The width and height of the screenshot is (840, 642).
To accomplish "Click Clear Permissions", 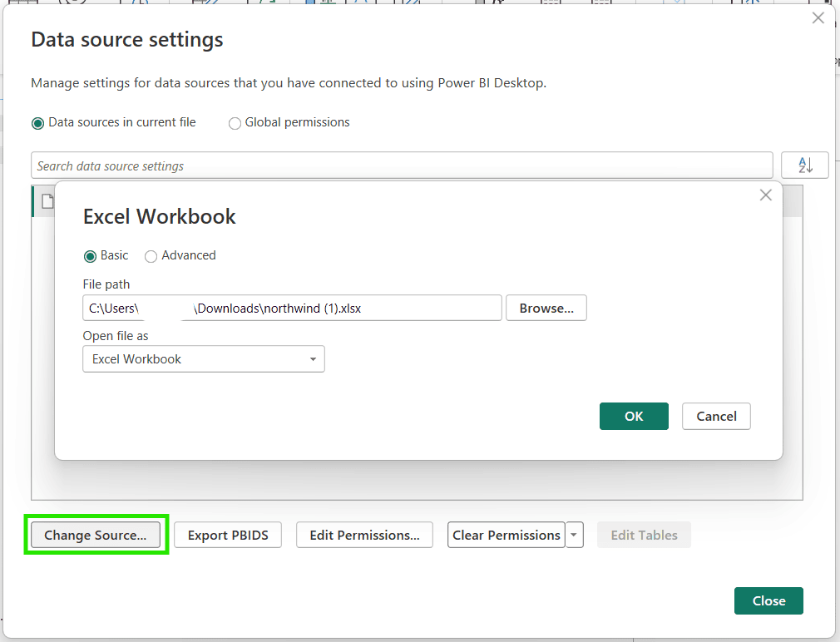I will point(506,535).
